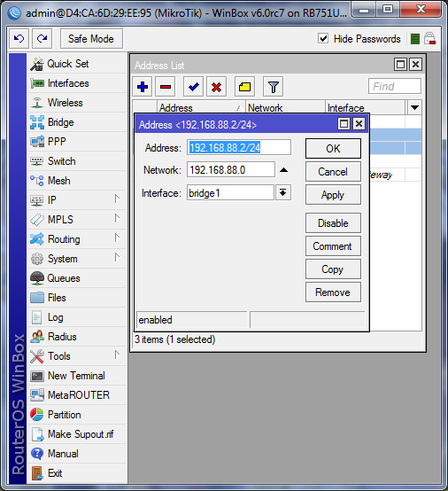This screenshot has height=491, width=448.
Task: Launch a New Terminal
Action: click(x=77, y=376)
